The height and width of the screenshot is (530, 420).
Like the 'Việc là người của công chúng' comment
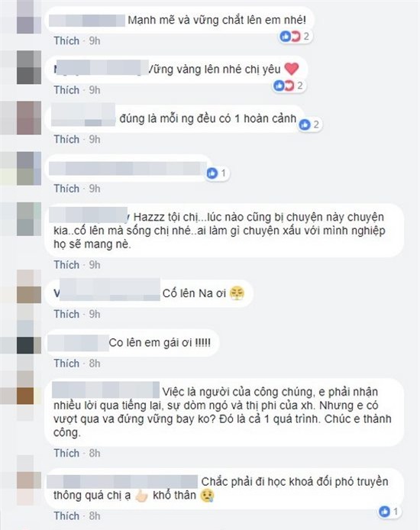click(66, 453)
